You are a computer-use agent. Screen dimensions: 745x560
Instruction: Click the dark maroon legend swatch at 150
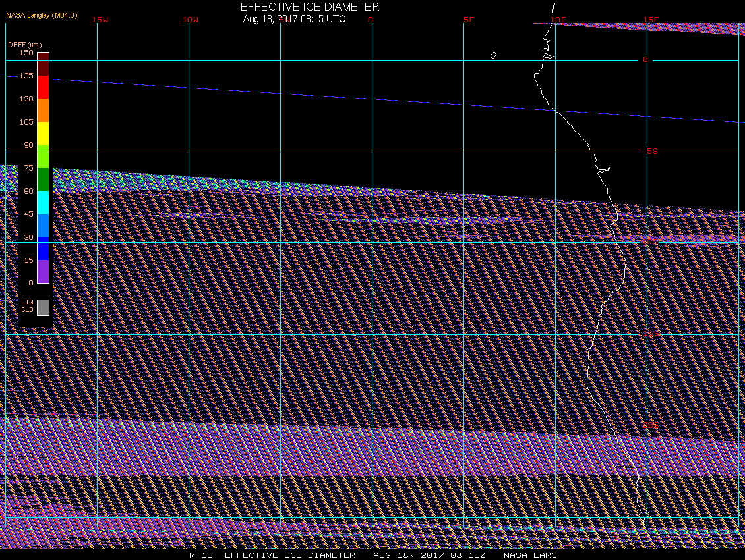44,64
